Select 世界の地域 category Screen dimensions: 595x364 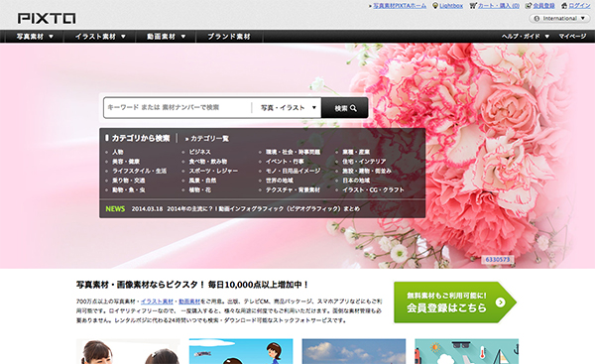pos(280,181)
